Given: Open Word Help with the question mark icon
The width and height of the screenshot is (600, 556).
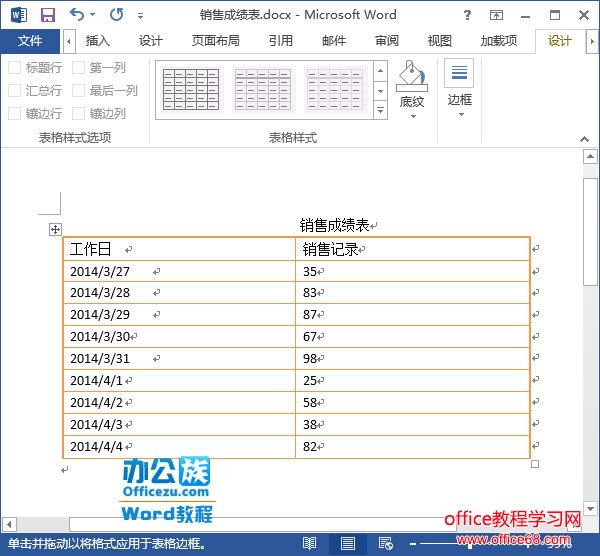Looking at the screenshot, I should [467, 15].
